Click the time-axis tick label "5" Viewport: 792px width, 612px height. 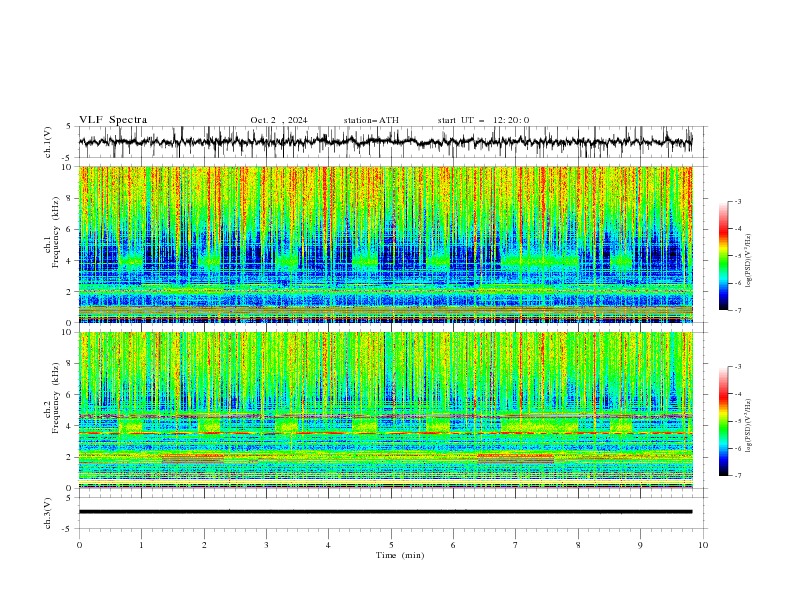(x=391, y=545)
